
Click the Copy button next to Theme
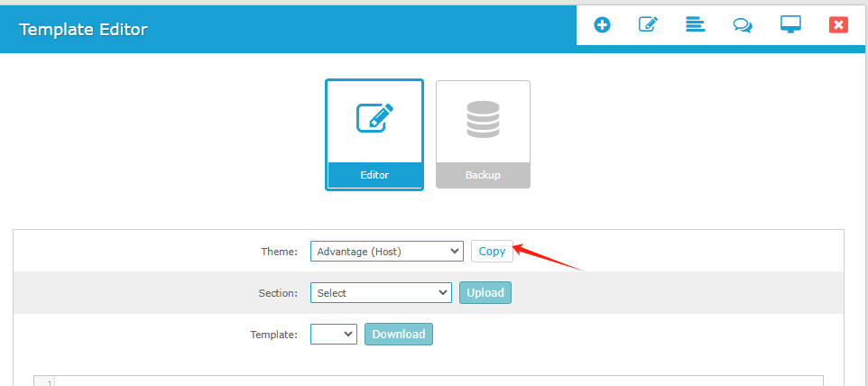point(492,251)
